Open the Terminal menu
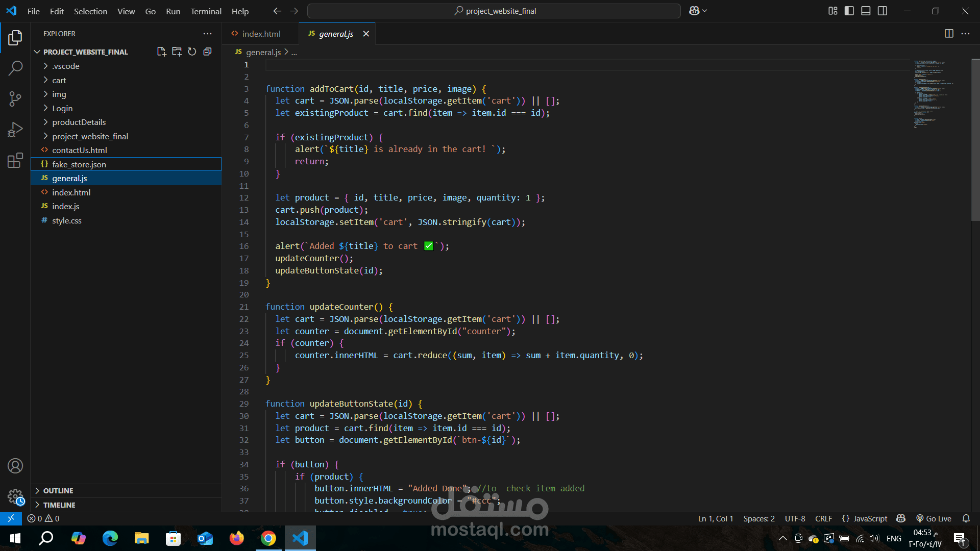 [x=206, y=11]
